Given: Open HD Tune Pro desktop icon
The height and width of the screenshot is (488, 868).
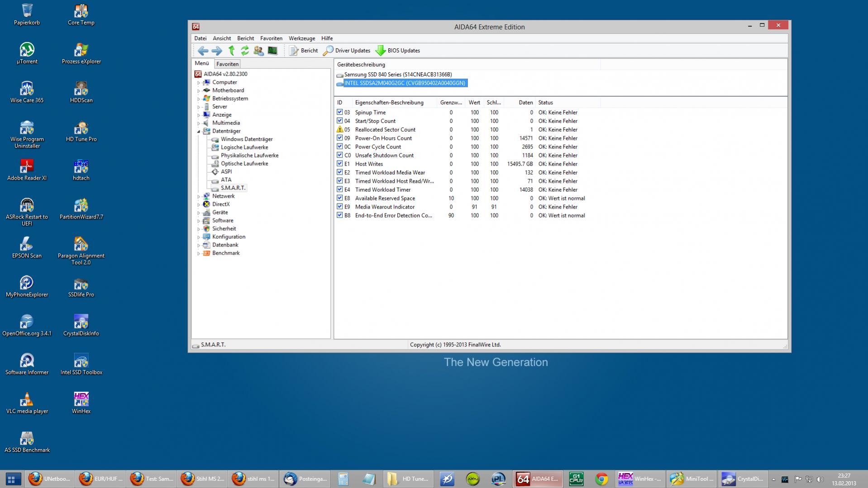Looking at the screenshot, I should pyautogui.click(x=81, y=131).
